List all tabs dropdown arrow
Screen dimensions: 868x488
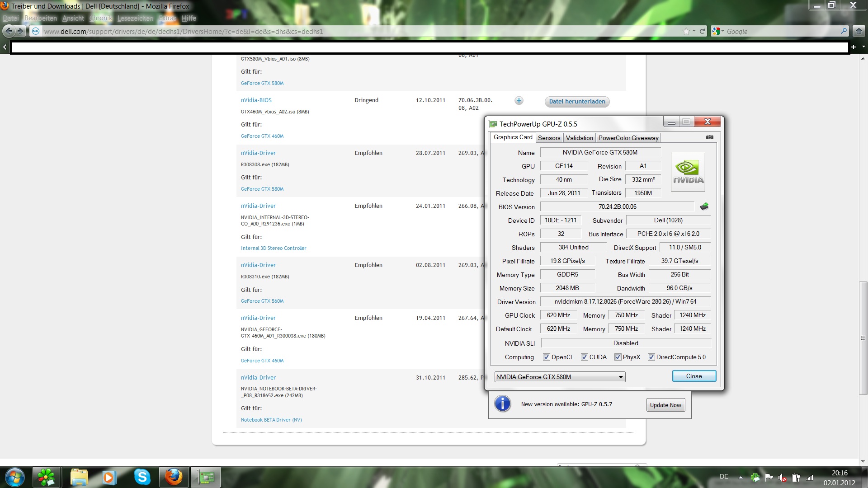[863, 47]
